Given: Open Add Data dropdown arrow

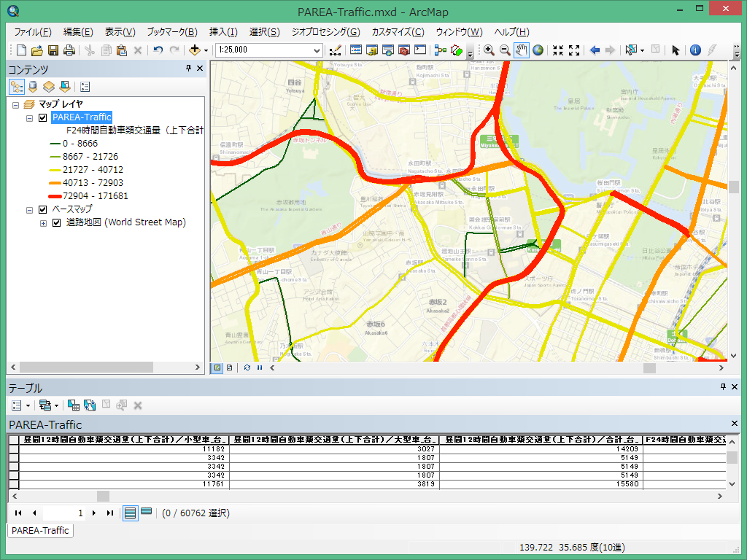Looking at the screenshot, I should click(206, 50).
